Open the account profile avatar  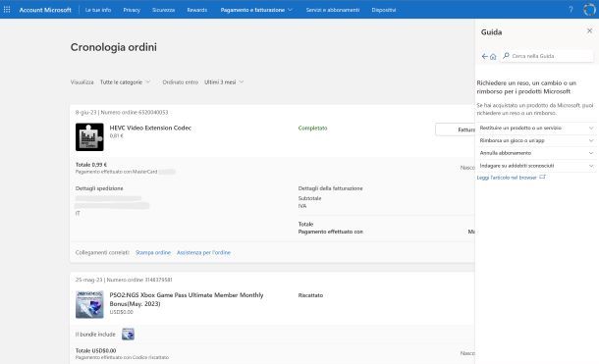[589, 10]
